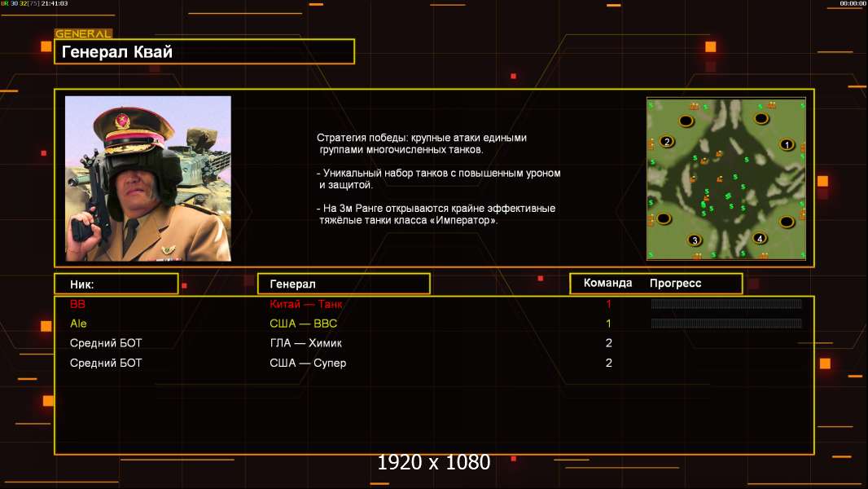The height and width of the screenshot is (489, 868).
Task: Click the 'Ник:' column header
Action: click(x=116, y=284)
